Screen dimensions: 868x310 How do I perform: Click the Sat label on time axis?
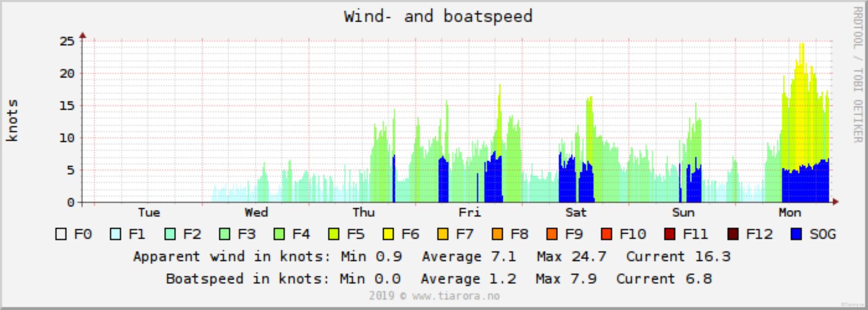[x=576, y=212]
